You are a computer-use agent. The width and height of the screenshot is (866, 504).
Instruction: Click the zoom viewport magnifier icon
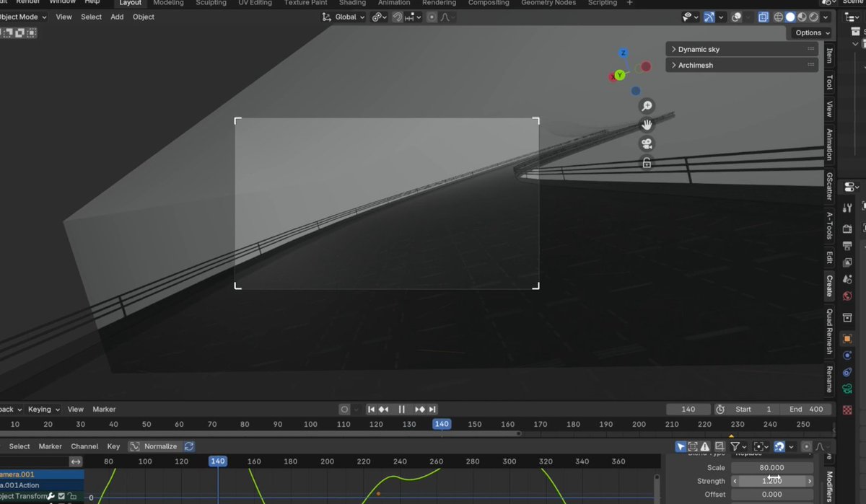click(x=647, y=106)
